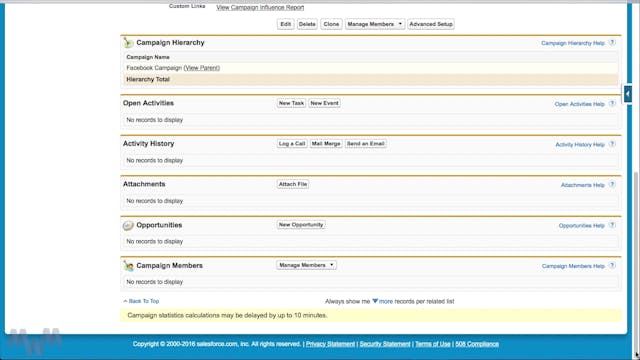Open the Activity History Help link

[x=580, y=144]
